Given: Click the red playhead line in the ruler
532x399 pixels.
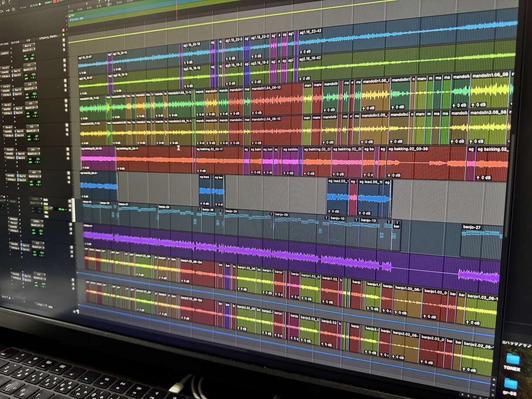Looking at the screenshot, I should pos(177,10).
